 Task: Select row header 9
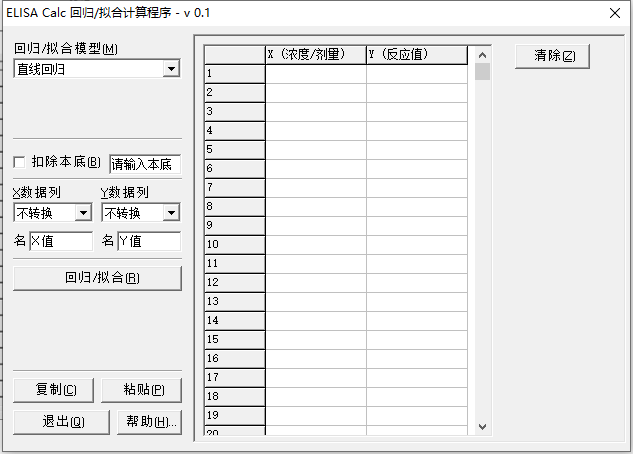click(235, 226)
